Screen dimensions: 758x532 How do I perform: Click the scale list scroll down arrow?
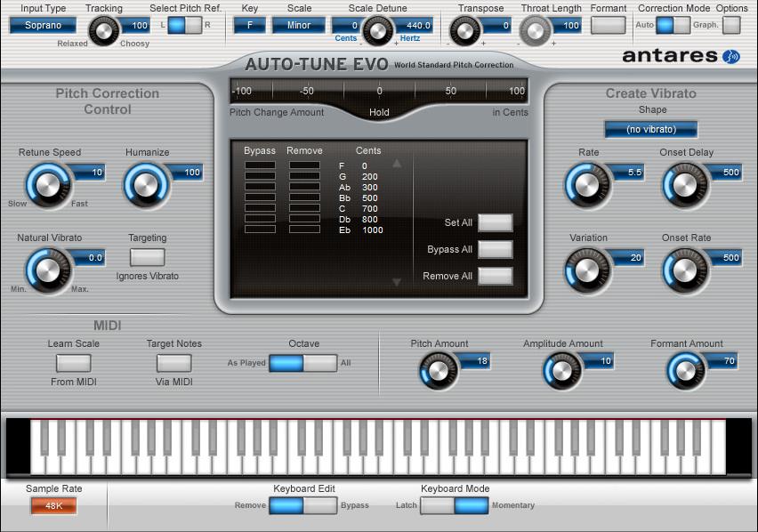(397, 282)
